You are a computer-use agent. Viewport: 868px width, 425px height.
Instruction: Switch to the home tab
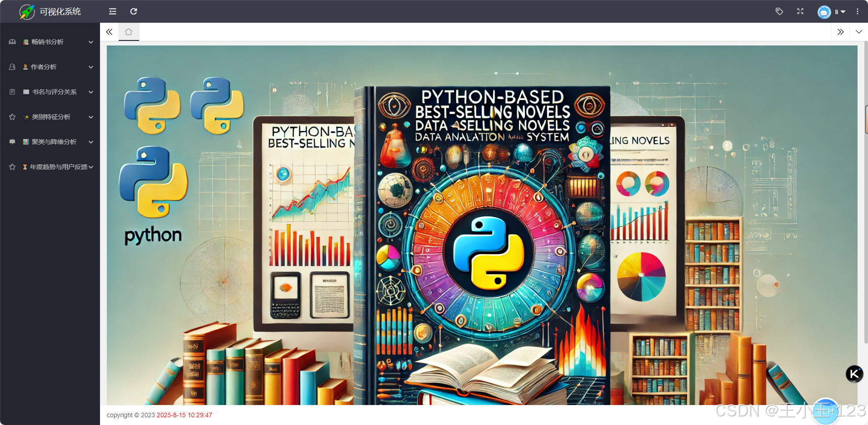pyautogui.click(x=129, y=32)
